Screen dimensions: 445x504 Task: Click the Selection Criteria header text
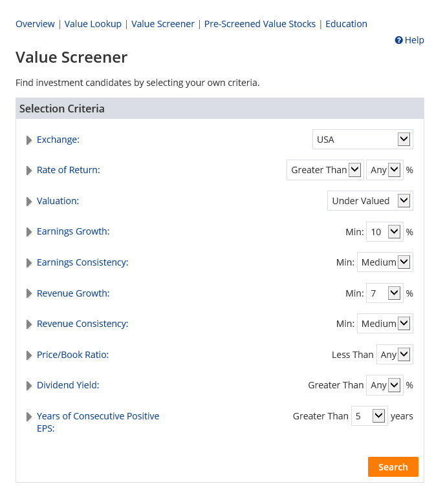(62, 109)
